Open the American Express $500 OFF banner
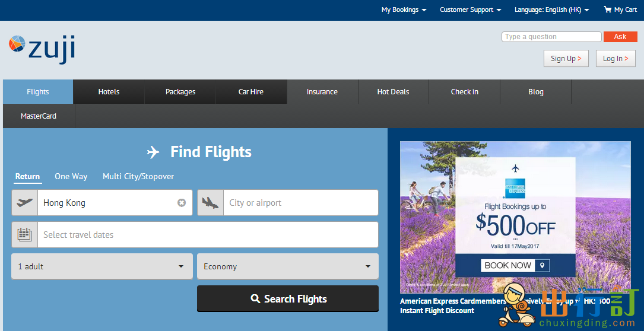The image size is (644, 331). [515, 217]
